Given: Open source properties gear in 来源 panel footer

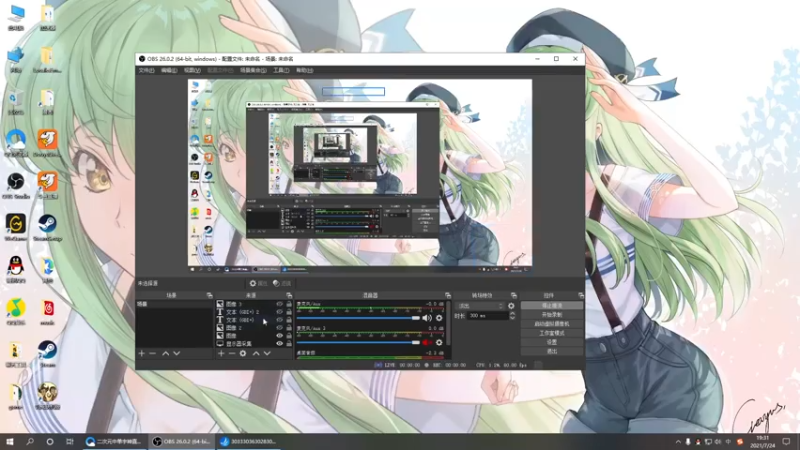Looking at the screenshot, I should pyautogui.click(x=243, y=353).
